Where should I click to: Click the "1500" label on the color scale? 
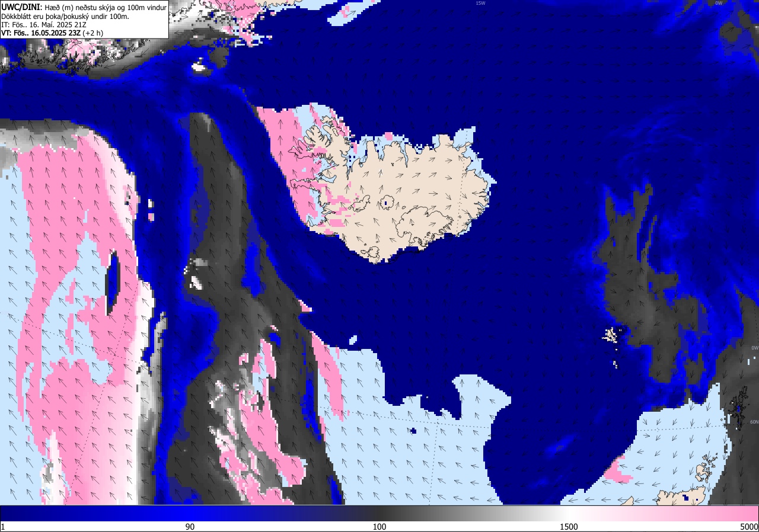click(x=569, y=527)
